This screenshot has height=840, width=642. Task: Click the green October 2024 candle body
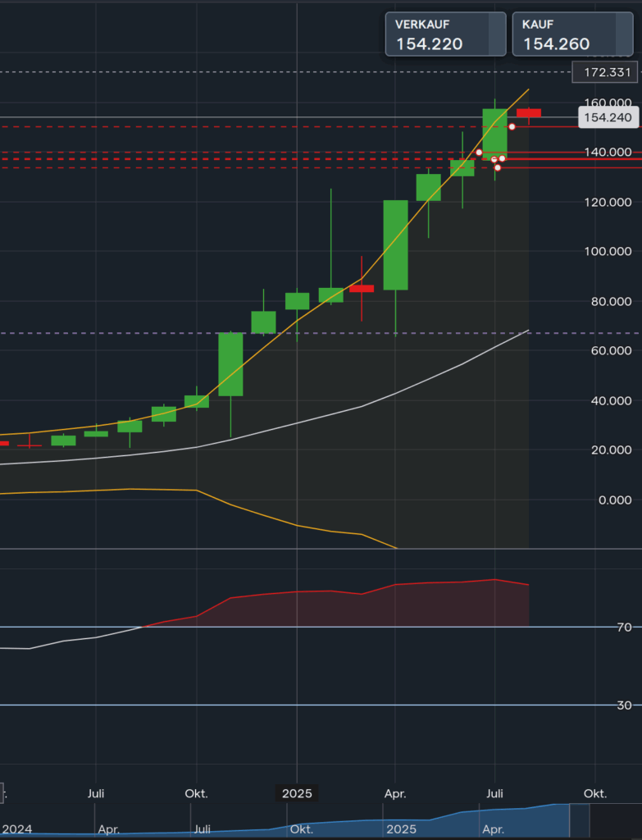pyautogui.click(x=197, y=401)
